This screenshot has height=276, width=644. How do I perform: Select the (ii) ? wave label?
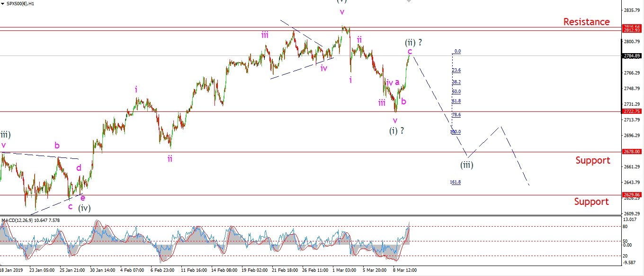413,42
